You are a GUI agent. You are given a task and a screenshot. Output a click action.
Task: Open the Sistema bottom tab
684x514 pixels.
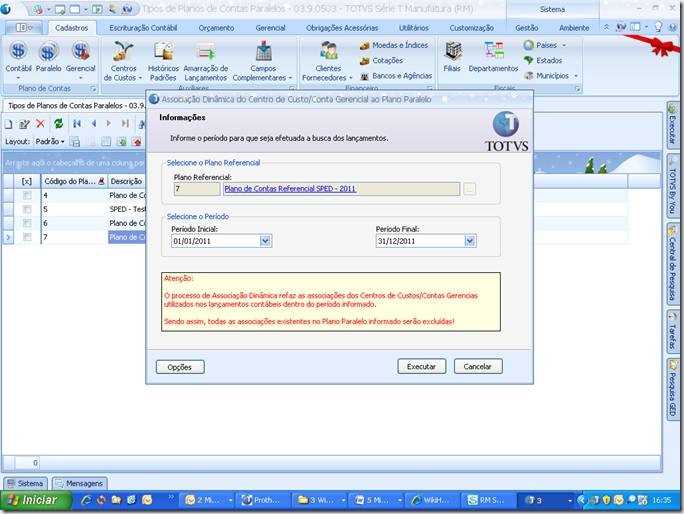[x=25, y=483]
